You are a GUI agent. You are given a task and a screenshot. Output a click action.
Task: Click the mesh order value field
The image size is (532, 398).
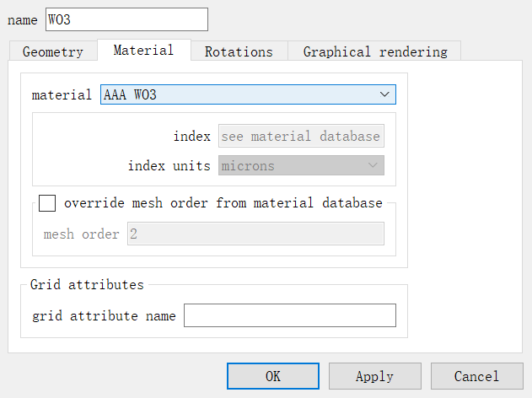point(255,234)
